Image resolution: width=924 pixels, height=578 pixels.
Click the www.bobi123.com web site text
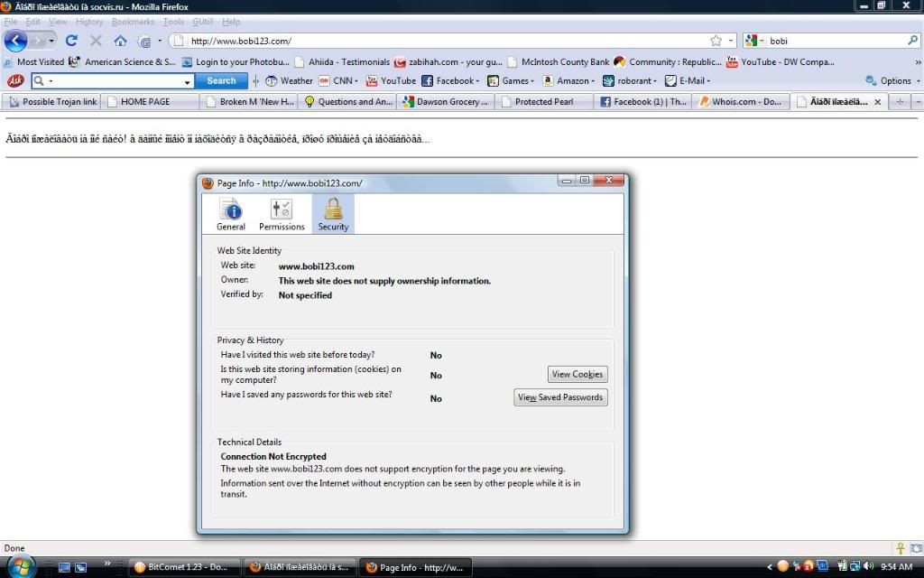pyautogui.click(x=316, y=266)
